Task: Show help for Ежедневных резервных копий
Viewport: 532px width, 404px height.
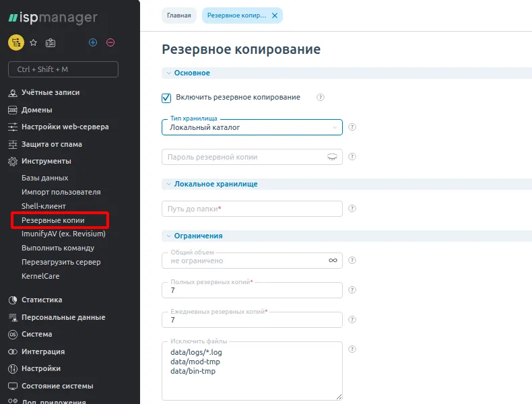Action: (x=352, y=320)
